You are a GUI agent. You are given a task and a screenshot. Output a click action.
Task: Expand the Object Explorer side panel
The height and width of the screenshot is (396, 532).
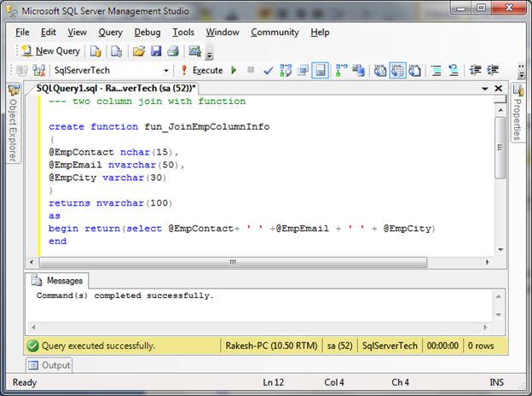coord(13,126)
